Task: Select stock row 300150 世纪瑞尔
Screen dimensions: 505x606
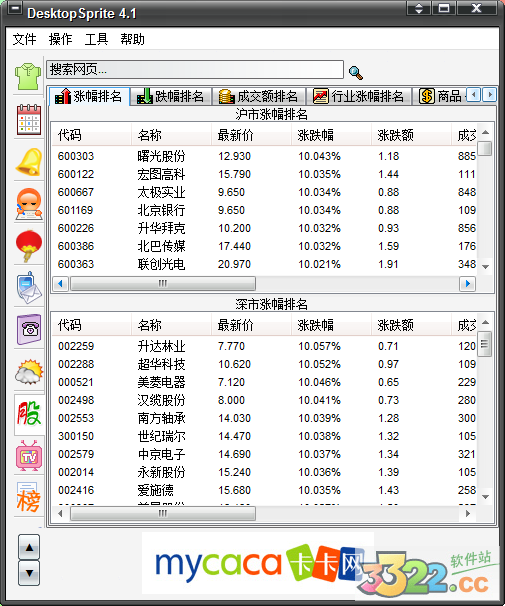Action: pos(265,436)
